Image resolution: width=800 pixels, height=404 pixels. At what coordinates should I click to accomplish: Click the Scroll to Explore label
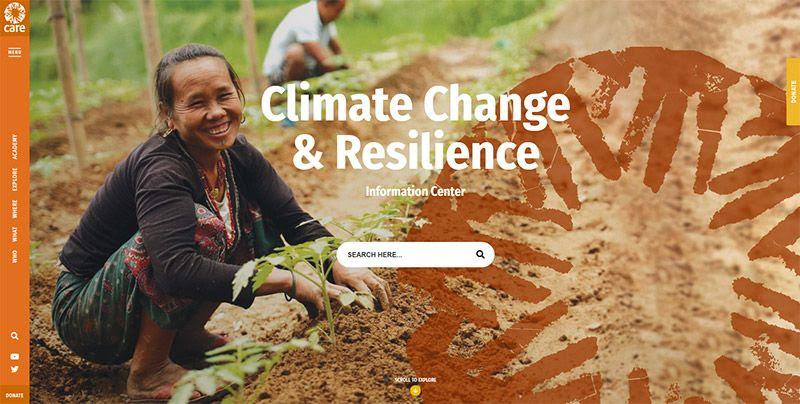point(415,380)
